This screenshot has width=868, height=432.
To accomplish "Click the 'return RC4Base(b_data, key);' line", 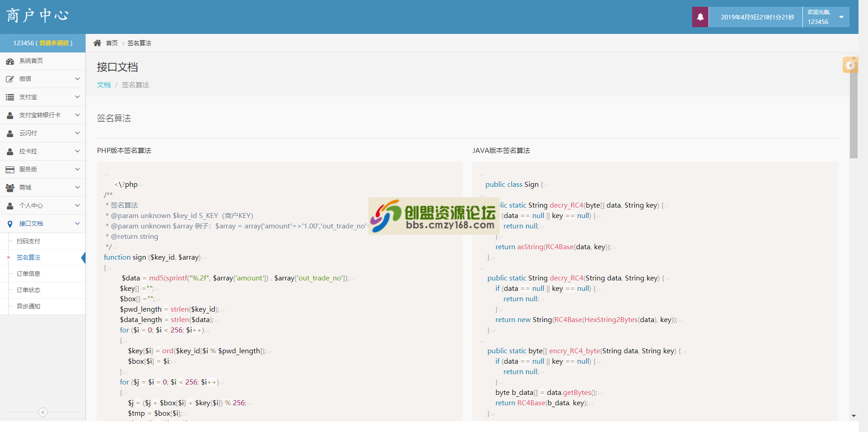I will click(542, 403).
